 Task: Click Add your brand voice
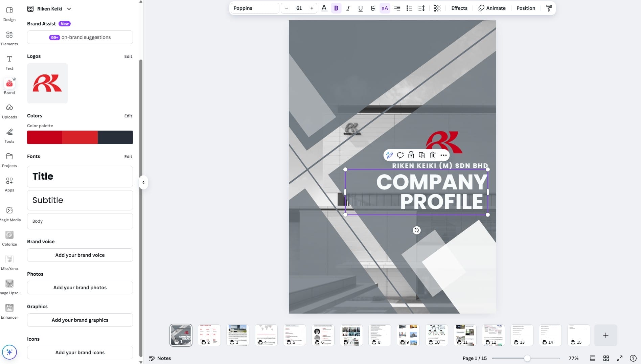point(79,255)
